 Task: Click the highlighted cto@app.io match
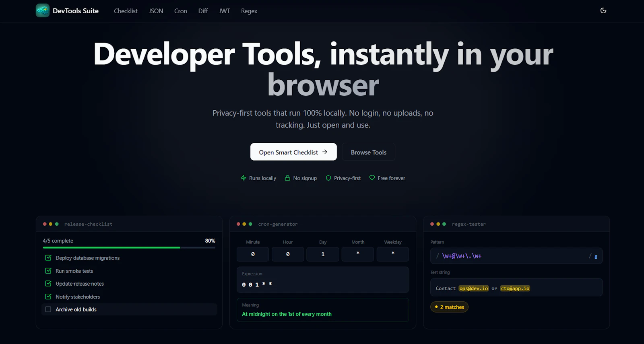pos(515,288)
